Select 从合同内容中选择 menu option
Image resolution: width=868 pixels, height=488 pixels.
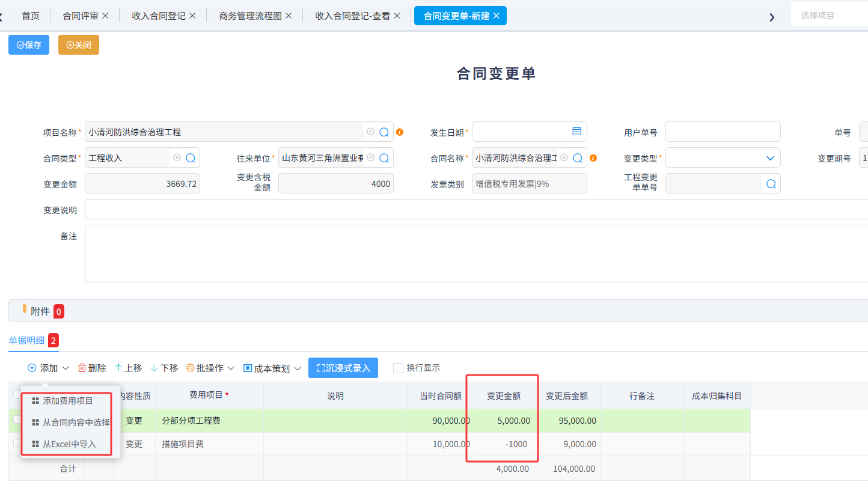[x=71, y=422]
